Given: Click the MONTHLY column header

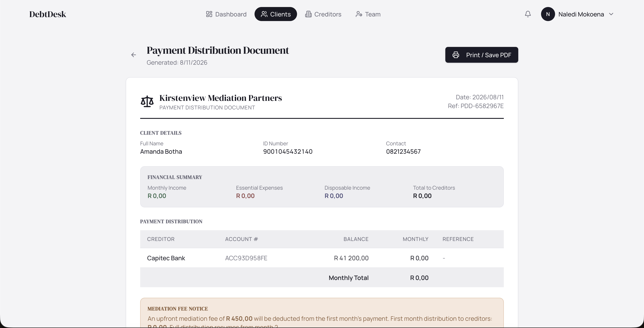Looking at the screenshot, I should tap(416, 239).
